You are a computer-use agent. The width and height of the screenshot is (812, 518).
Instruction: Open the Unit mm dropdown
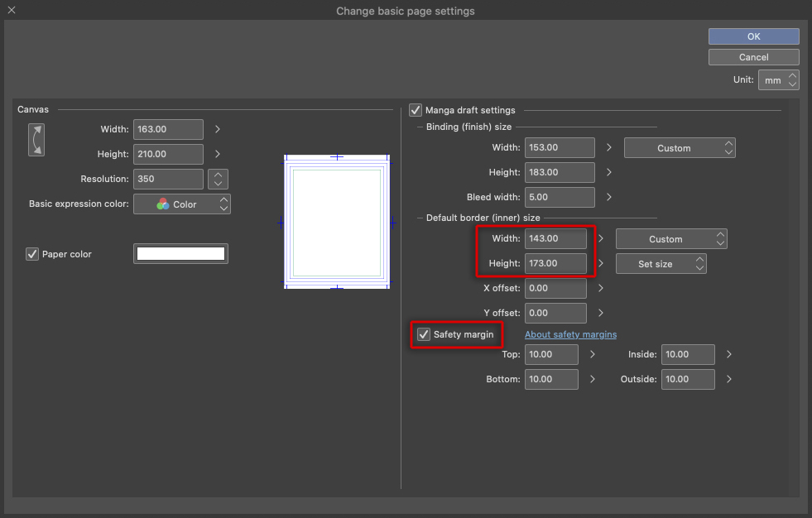(x=779, y=80)
